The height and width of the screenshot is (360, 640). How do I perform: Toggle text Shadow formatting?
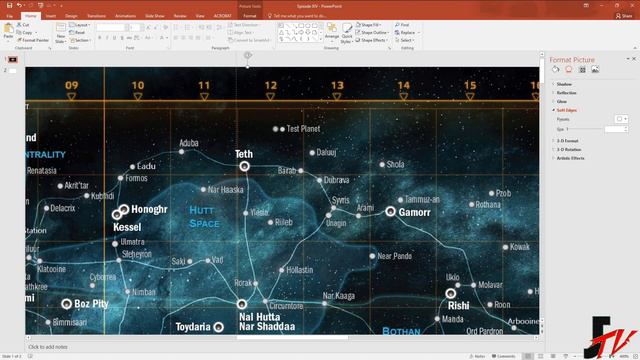pyautogui.click(x=122, y=38)
